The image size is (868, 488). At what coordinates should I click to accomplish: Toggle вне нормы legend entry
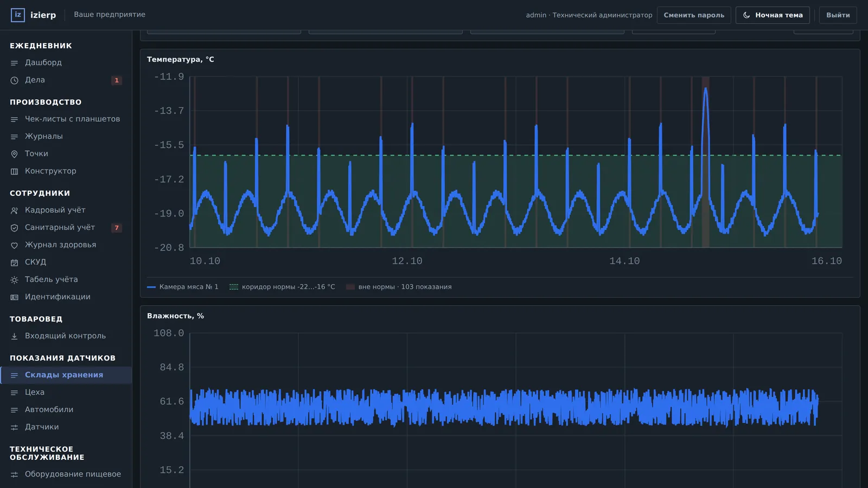[399, 287]
